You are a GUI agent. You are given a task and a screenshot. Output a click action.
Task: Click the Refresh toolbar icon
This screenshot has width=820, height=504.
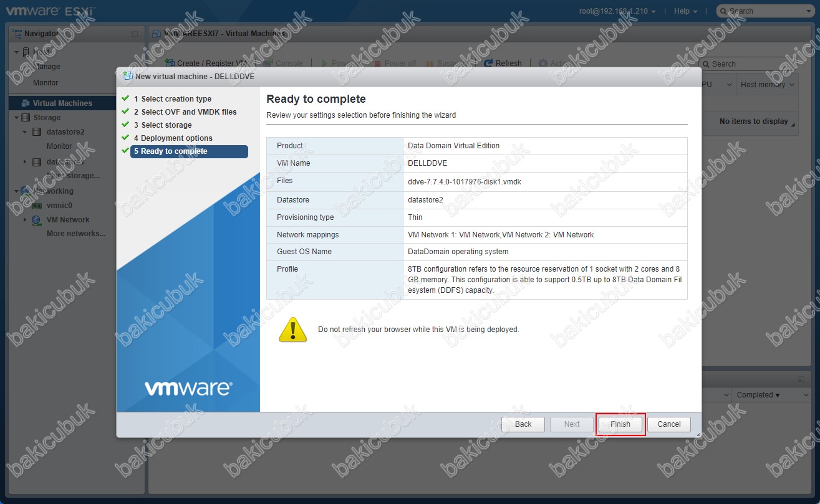[x=490, y=64]
